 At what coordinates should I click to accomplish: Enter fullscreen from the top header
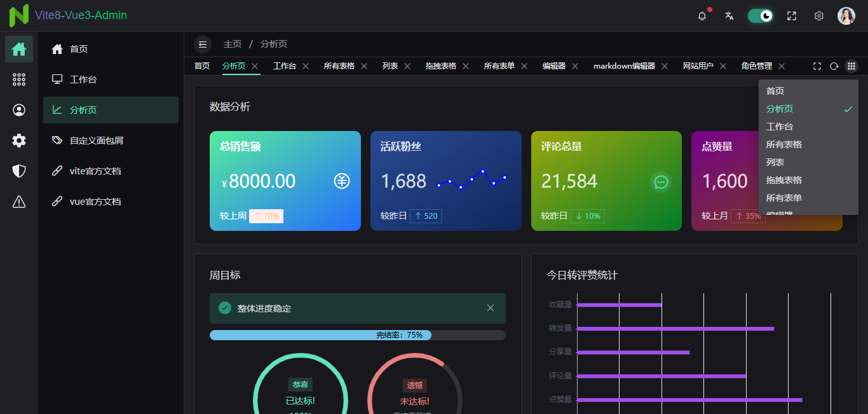coord(792,16)
